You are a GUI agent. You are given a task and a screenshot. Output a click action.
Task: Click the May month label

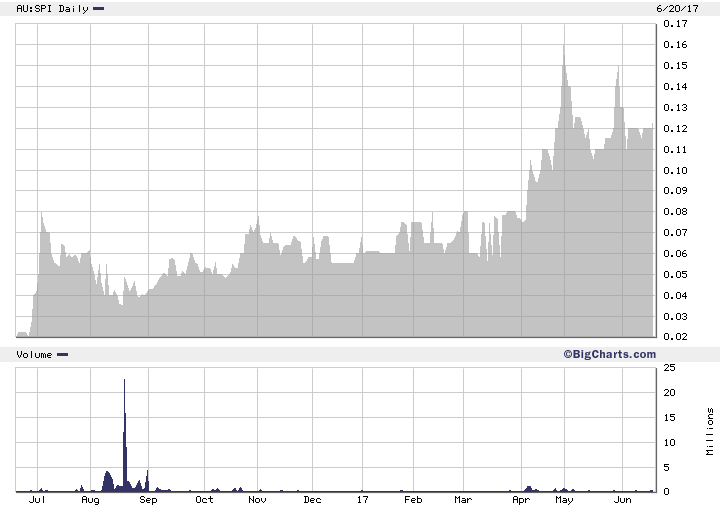(x=564, y=500)
